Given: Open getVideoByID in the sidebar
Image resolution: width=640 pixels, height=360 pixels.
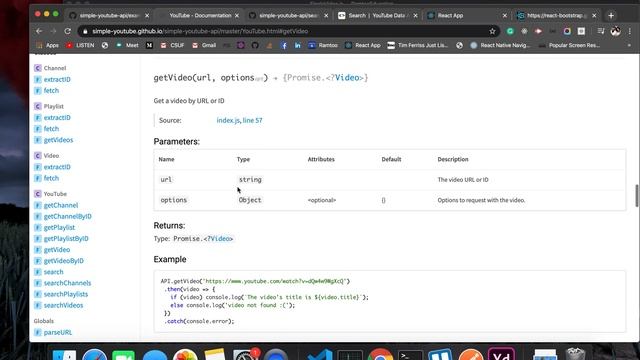Looking at the screenshot, I should pyautogui.click(x=64, y=260).
